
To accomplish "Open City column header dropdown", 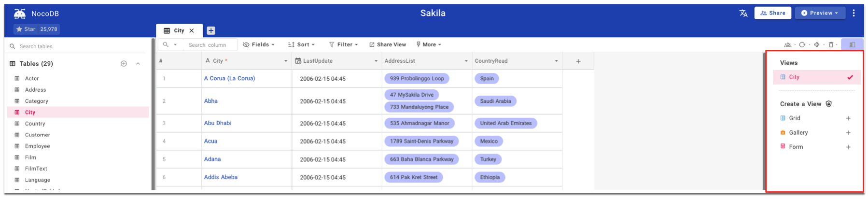I will 286,61.
